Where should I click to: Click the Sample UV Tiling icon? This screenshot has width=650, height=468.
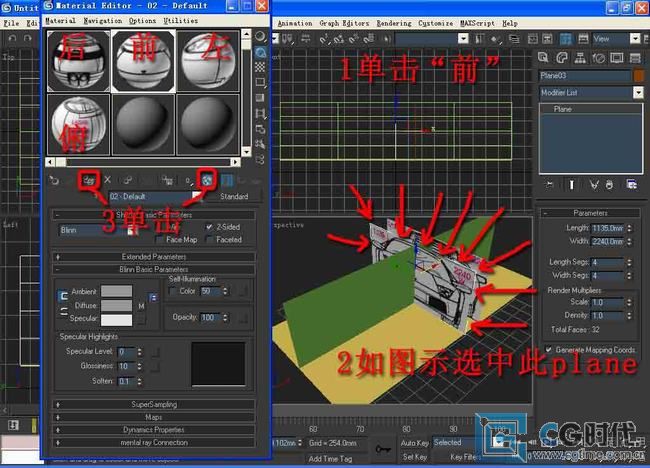click(260, 82)
